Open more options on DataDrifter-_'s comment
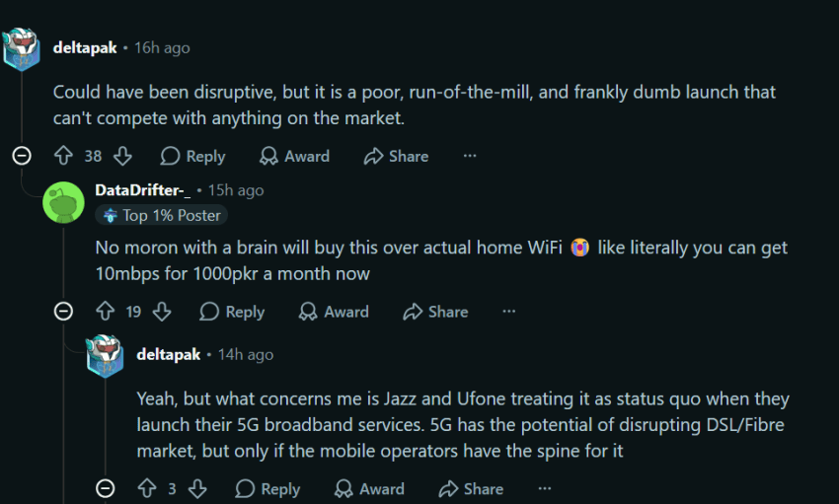 509,312
